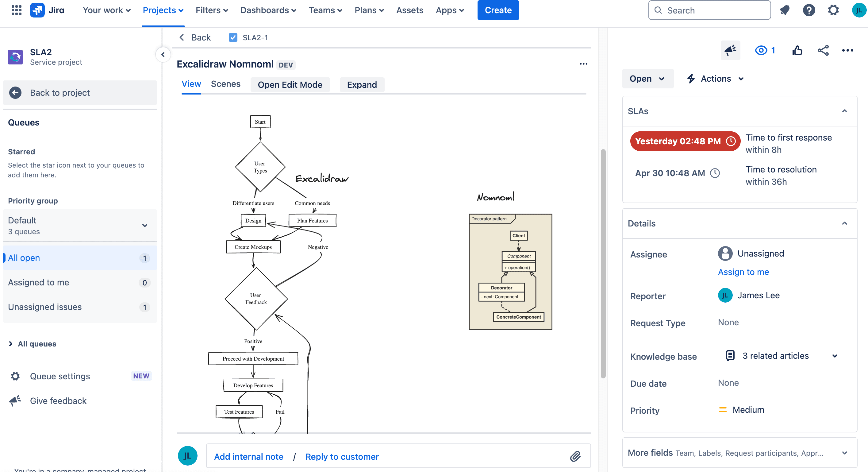868x472 pixels.
Task: Open the JL profile avatar in header
Action: click(x=859, y=10)
